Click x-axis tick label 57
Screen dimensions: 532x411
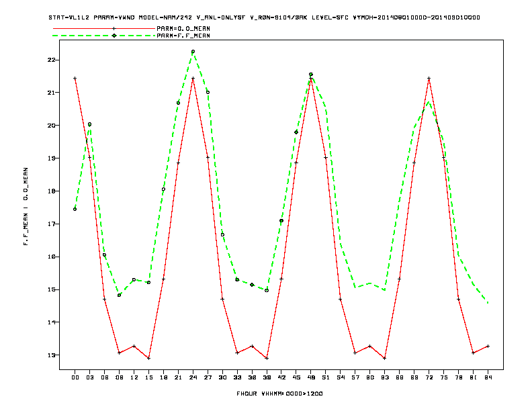[355, 377]
